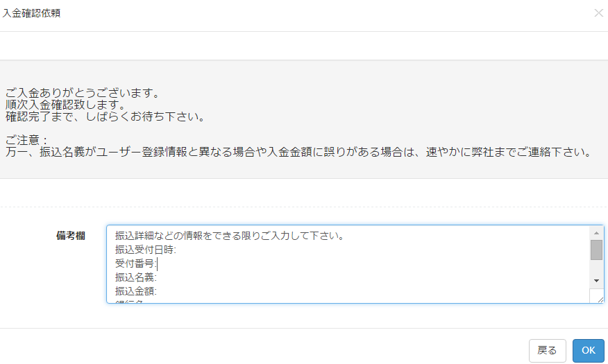The image size is (608, 364).
Task: Click the 確認完了まで、しばらくお待ち下さい line
Action: pyautogui.click(x=105, y=116)
